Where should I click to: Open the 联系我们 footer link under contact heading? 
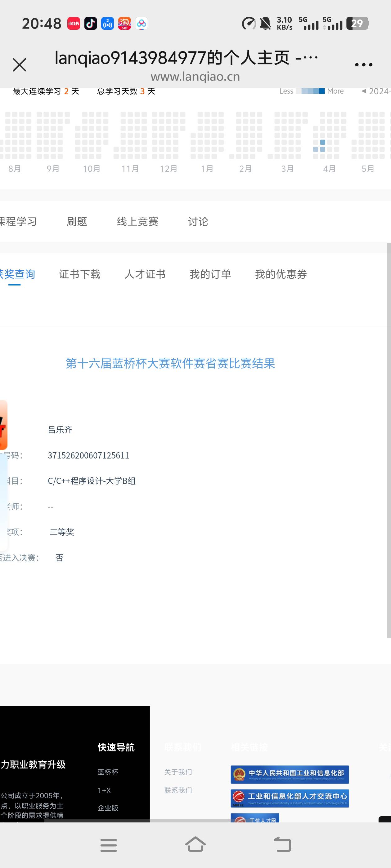pyautogui.click(x=178, y=790)
